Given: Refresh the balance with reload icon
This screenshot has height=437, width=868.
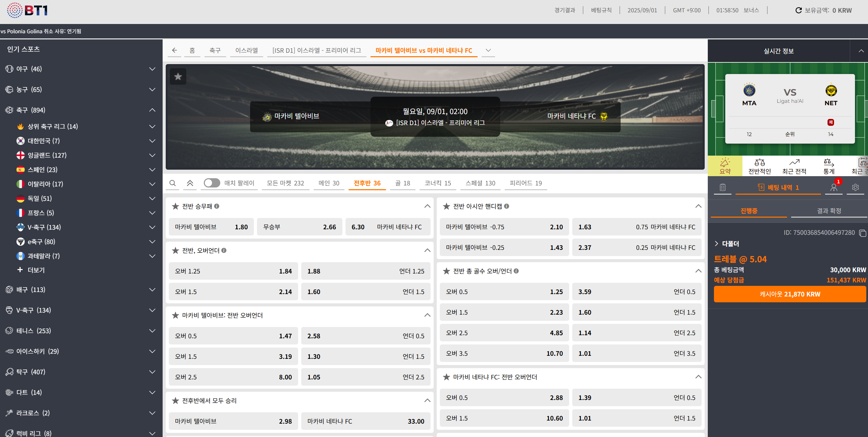Looking at the screenshot, I should (x=798, y=10).
